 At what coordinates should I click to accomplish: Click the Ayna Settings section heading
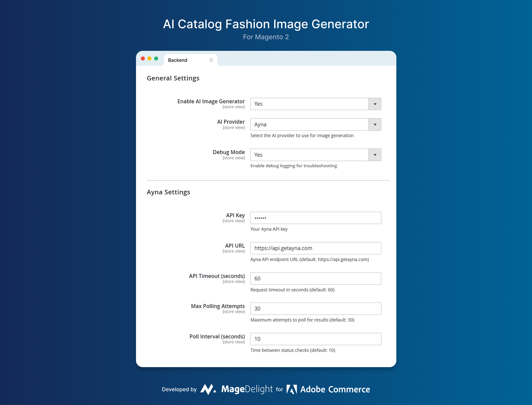pos(168,192)
